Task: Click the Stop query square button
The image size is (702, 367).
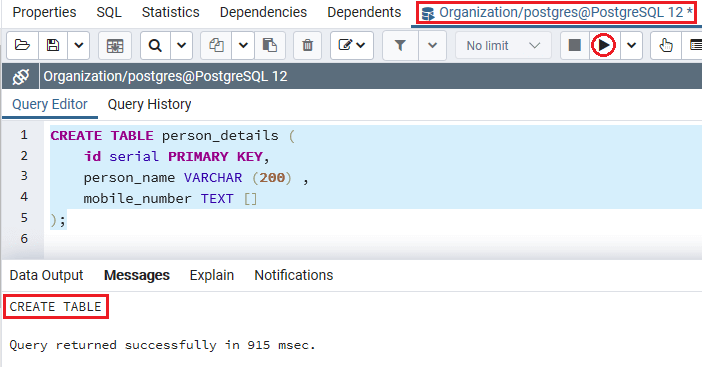Action: (x=574, y=45)
